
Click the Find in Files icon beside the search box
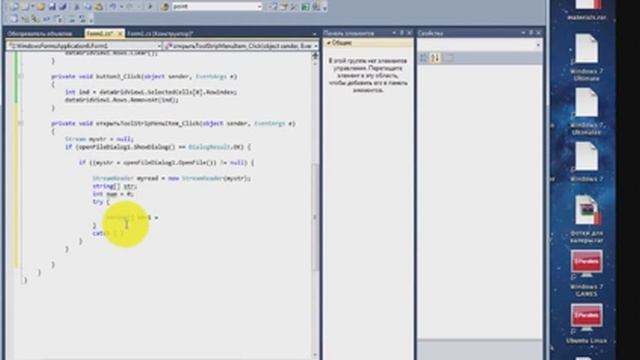tap(165, 7)
